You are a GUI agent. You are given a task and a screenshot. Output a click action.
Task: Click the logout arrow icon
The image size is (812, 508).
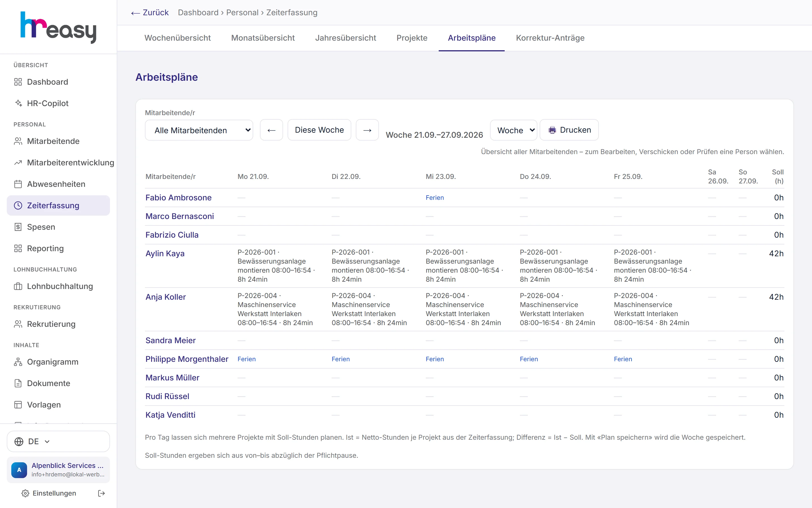click(x=101, y=493)
